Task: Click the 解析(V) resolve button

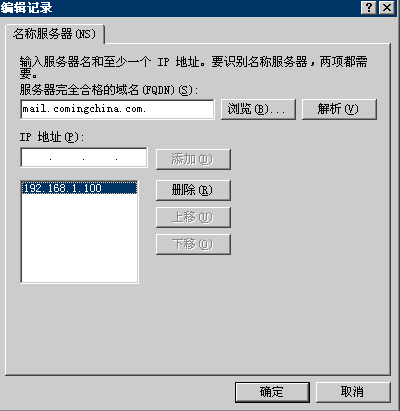Action: click(339, 109)
